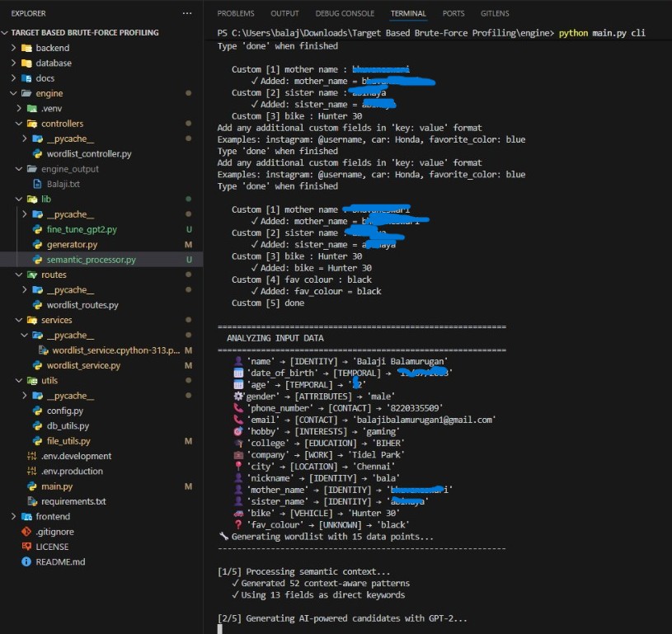Switch to the OUTPUT tab
This screenshot has width=672, height=634.
coord(284,13)
